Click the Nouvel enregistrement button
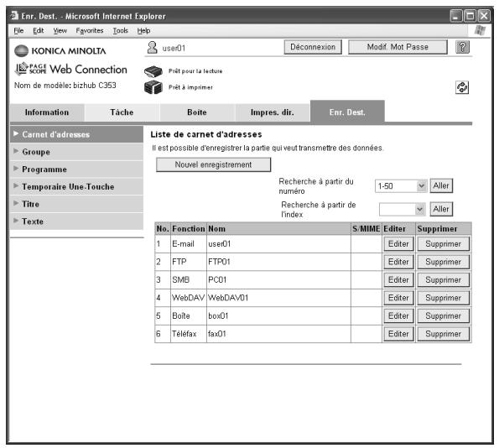The image size is (499, 448). (214, 164)
